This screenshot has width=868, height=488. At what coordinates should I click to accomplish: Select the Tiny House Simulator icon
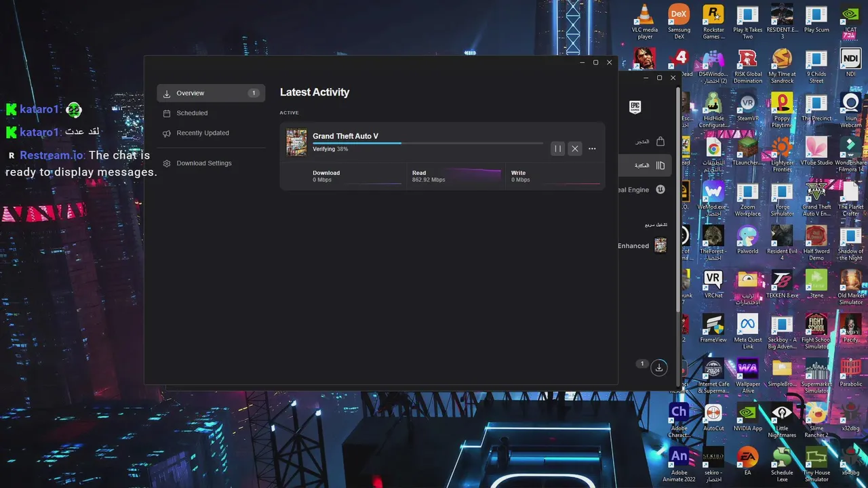[816, 464]
